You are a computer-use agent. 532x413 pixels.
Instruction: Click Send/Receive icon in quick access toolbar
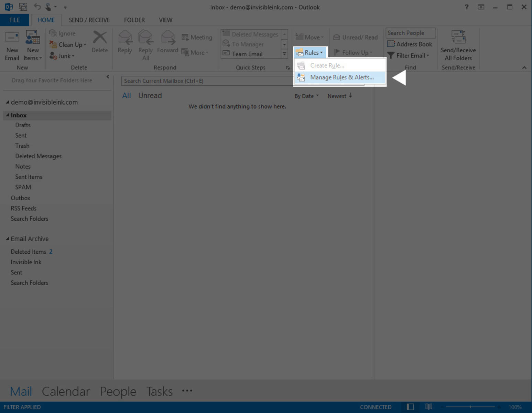coord(23,7)
